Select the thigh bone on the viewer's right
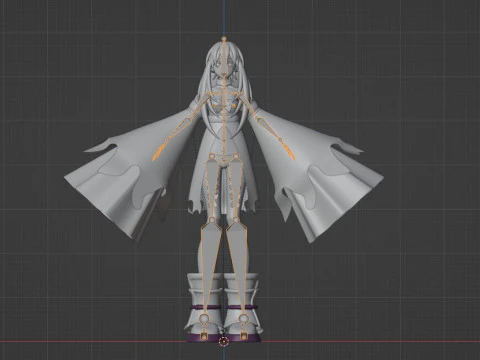This screenshot has height=360, width=480. (236, 188)
